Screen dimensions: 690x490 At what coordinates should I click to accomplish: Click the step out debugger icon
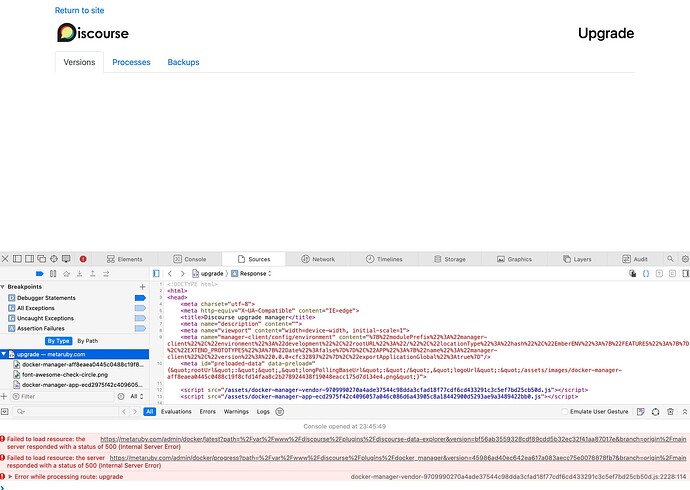click(93, 274)
